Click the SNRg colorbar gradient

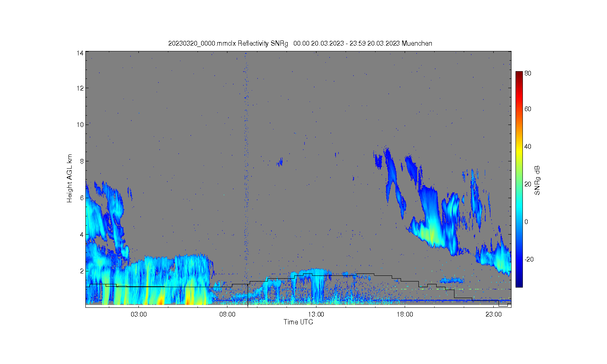point(519,179)
